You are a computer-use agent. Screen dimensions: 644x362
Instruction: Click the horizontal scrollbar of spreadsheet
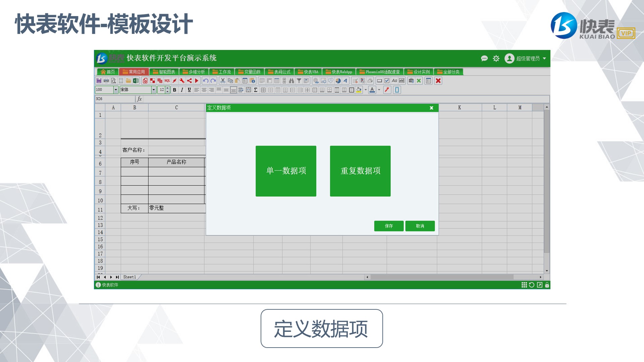pos(454,277)
